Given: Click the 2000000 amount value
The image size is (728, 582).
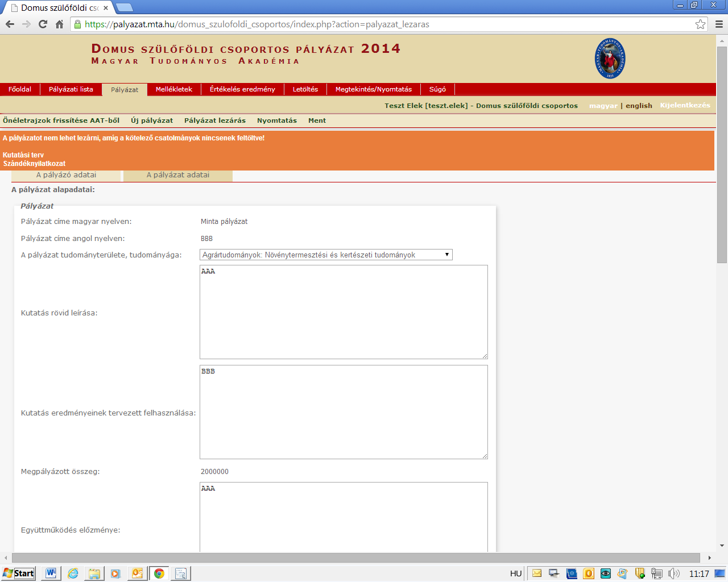Looking at the screenshot, I should pyautogui.click(x=214, y=472).
